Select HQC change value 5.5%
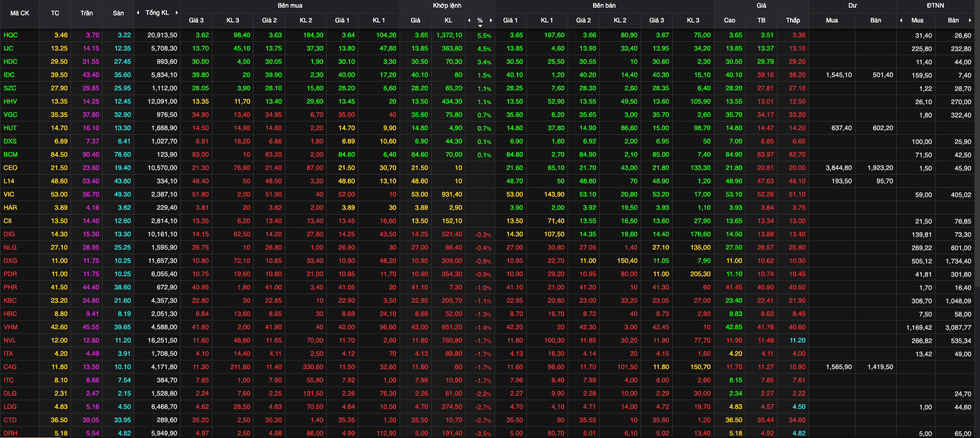980x438 pixels. [484, 36]
